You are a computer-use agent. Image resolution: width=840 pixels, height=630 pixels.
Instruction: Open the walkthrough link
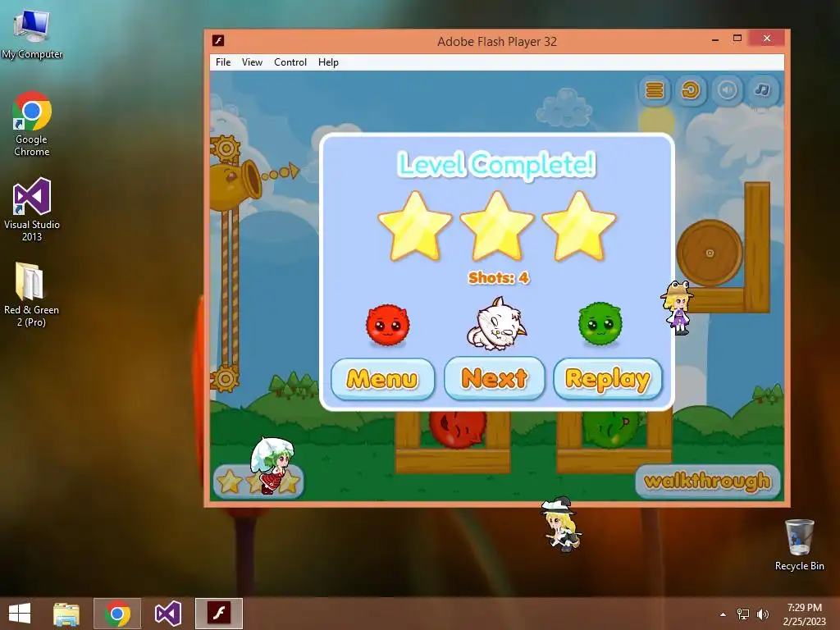click(x=707, y=481)
